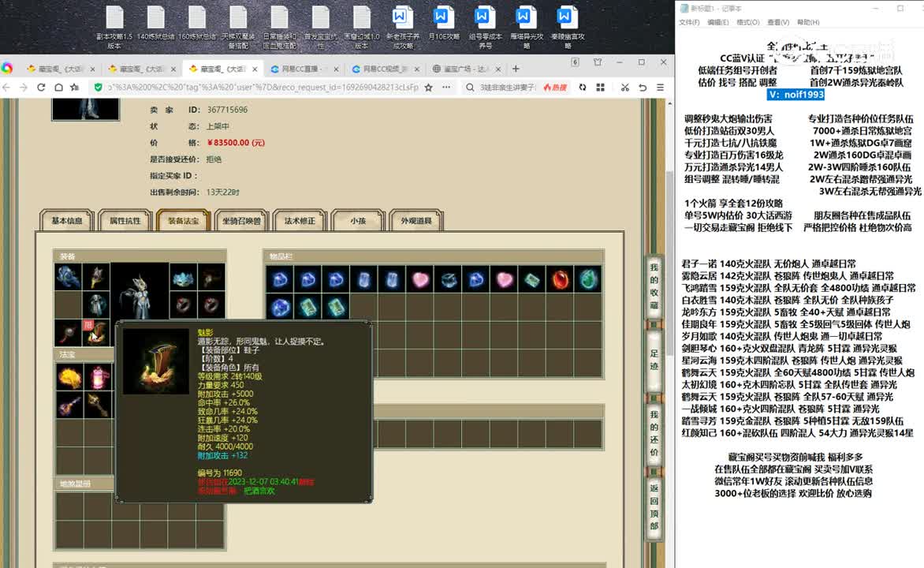The image size is (924, 568).
Task: Click Notepad line starting 君子一诺 140克火混队
Action: (769, 263)
